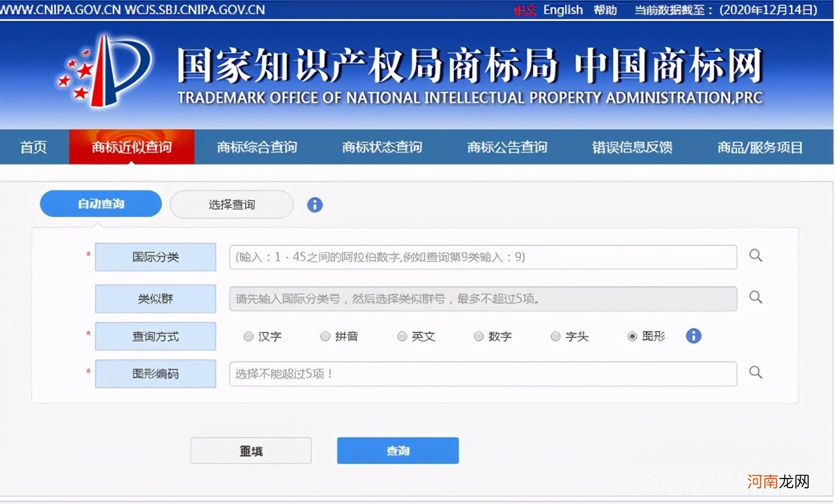Click the 类似群 field label

coord(155,299)
